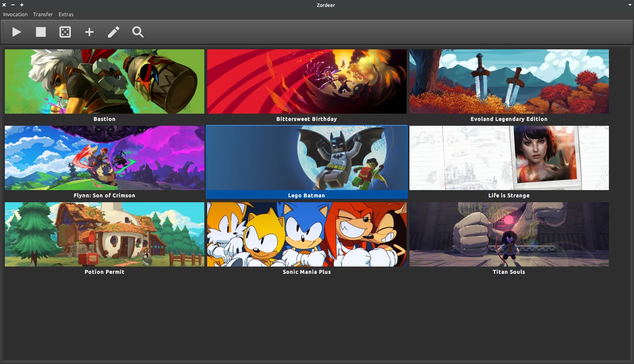The image size is (634, 364).
Task: Open search with the magnifying glass icon
Action: (138, 32)
